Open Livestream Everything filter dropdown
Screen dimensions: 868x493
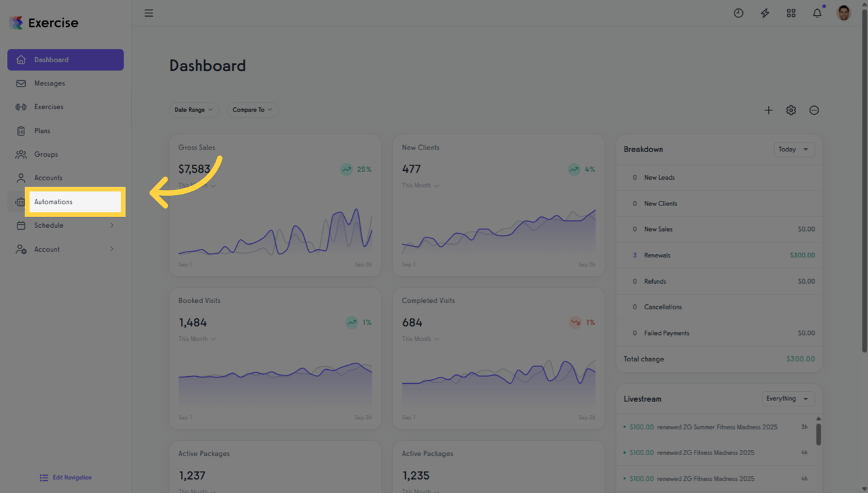point(788,399)
